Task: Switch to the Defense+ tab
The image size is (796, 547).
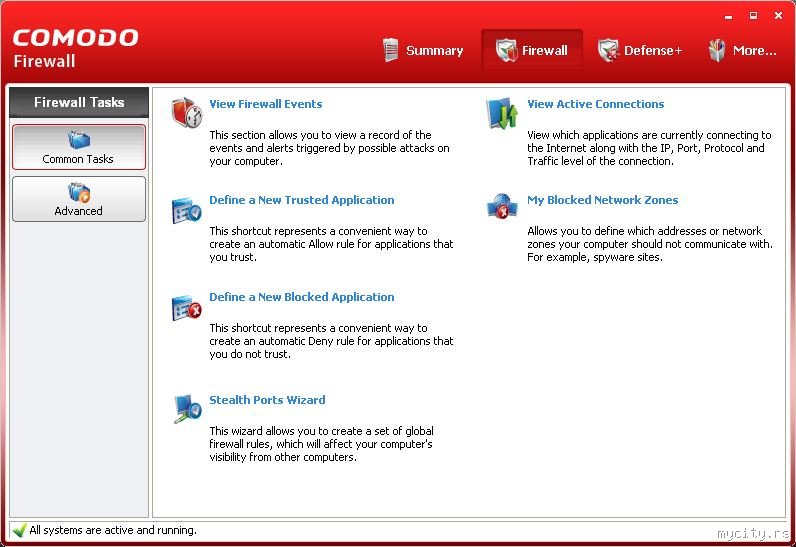Action: click(x=640, y=50)
